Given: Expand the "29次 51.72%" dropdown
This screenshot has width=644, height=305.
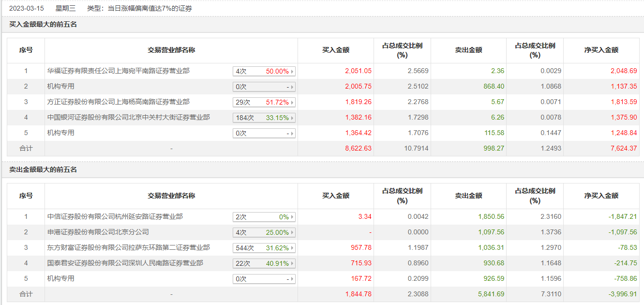Looking at the screenshot, I should [x=264, y=102].
